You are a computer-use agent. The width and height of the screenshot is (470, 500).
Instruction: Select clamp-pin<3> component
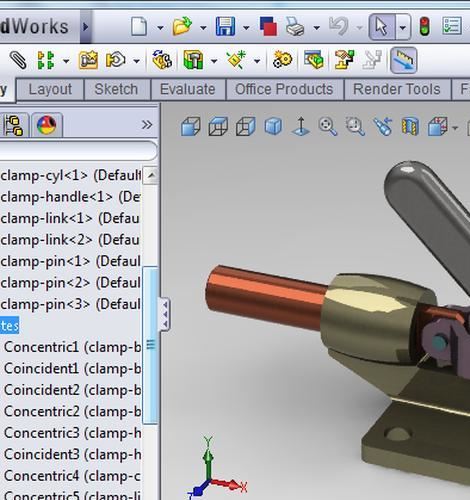tap(70, 304)
